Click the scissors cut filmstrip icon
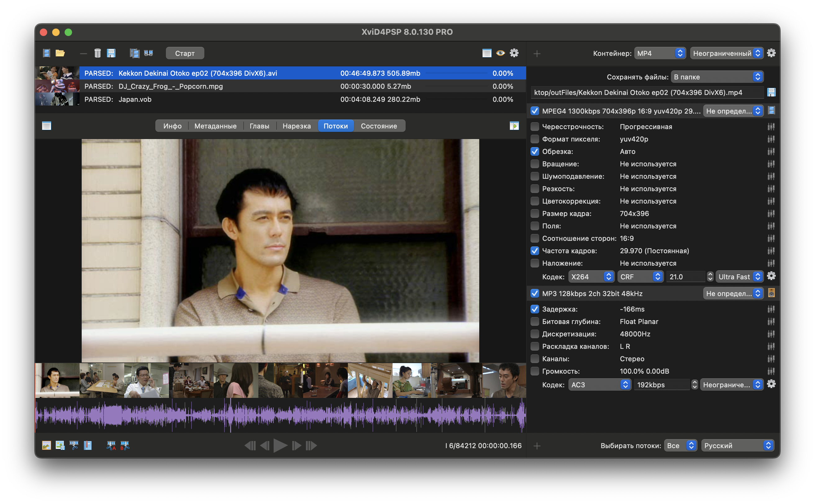 point(74,445)
